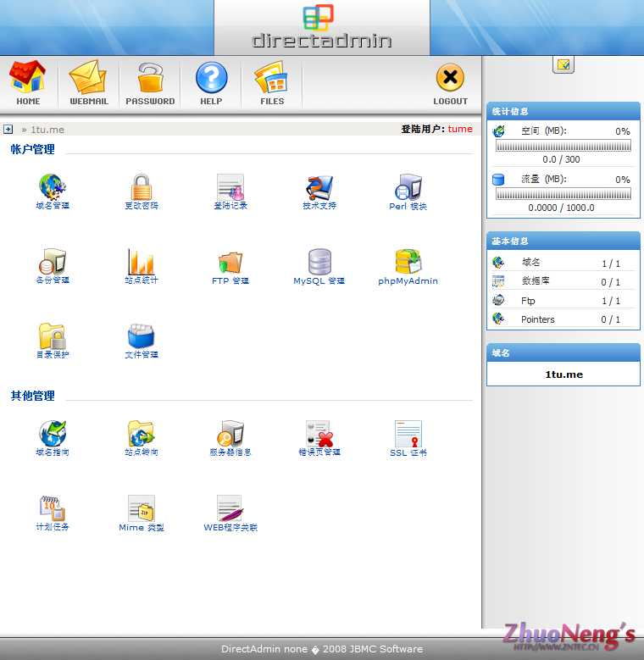Click the logged-in username tume
Screen dimensions: 644x660
pyautogui.click(x=459, y=129)
